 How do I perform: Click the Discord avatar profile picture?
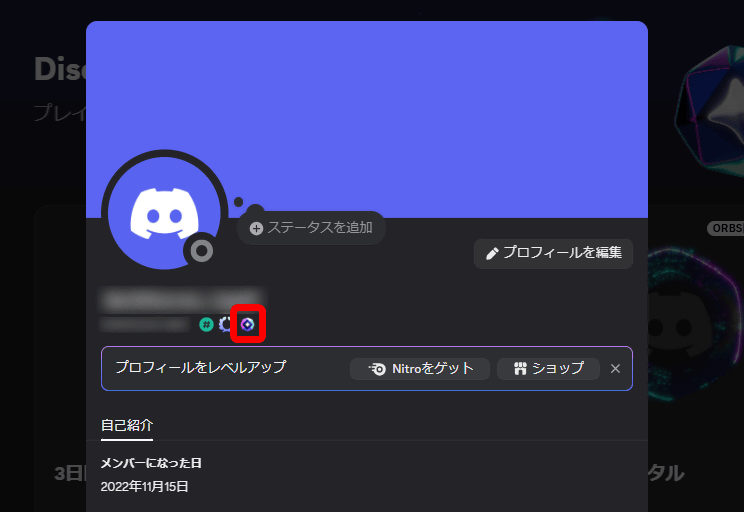pos(164,213)
